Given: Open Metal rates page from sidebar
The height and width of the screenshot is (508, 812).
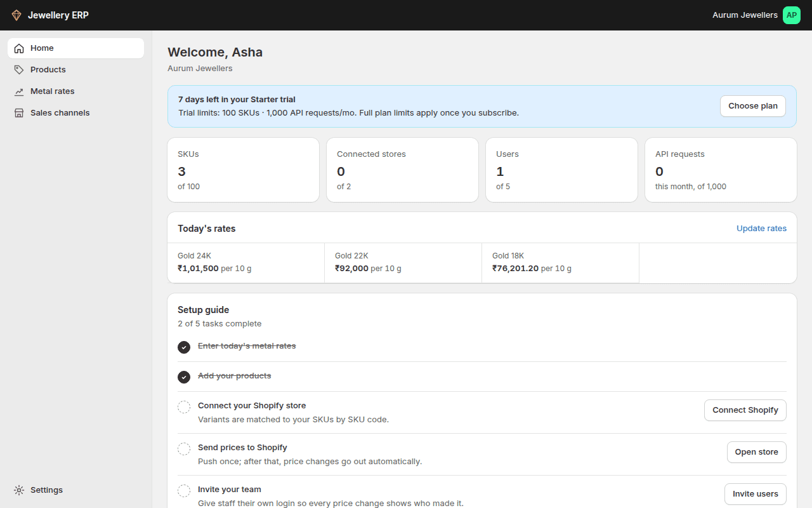Looking at the screenshot, I should coord(76,91).
